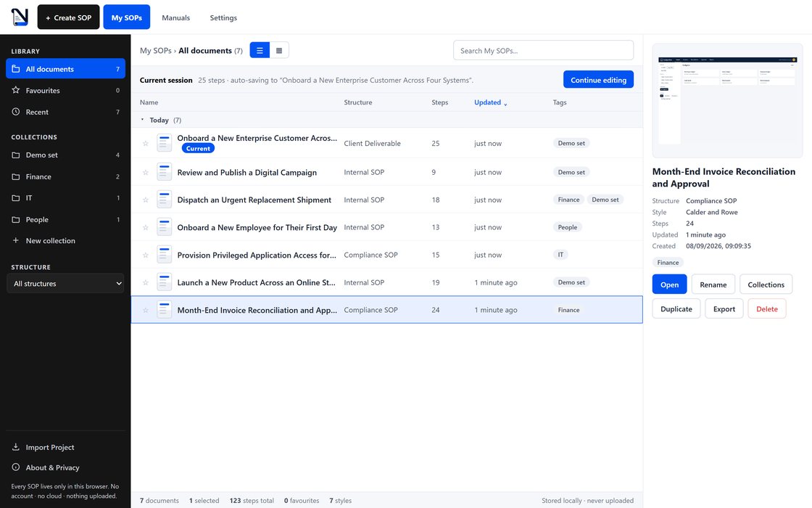Open the Finance collection
This screenshot has height=508, width=812.
(x=65, y=177)
